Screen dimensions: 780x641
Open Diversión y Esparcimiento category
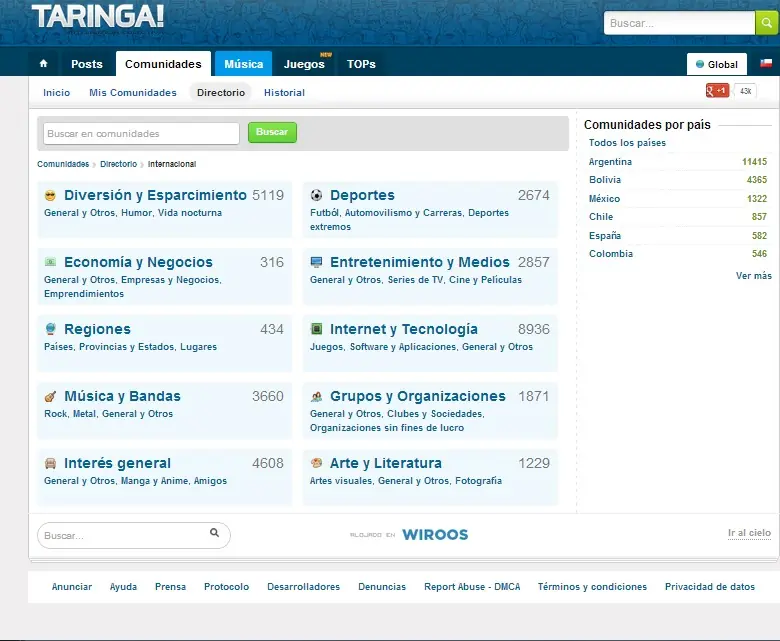155,195
